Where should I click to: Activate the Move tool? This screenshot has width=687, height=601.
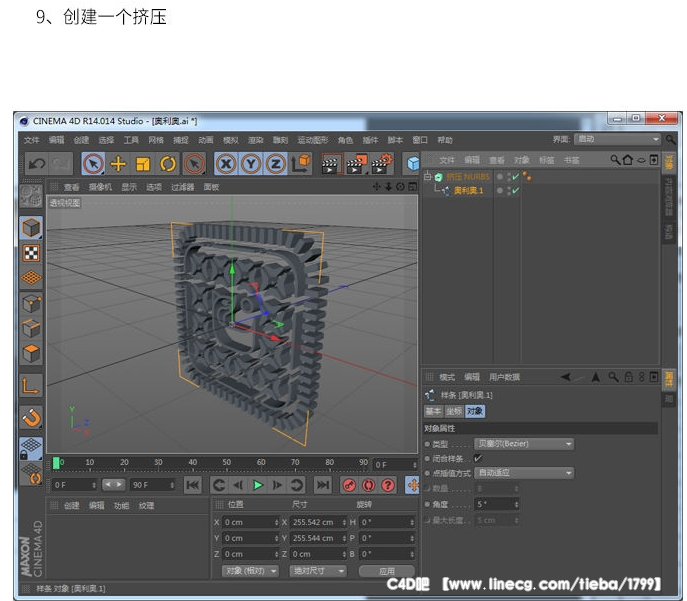[x=118, y=164]
